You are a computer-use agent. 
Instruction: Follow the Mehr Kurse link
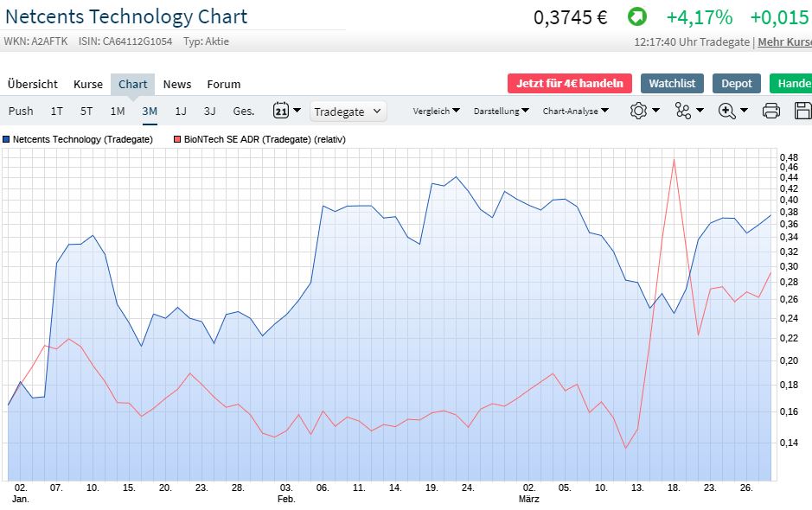784,41
